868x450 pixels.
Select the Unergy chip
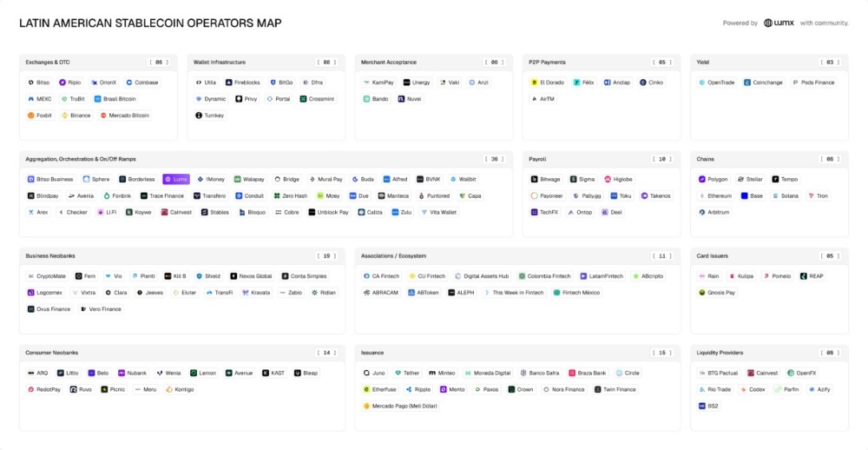417,83
